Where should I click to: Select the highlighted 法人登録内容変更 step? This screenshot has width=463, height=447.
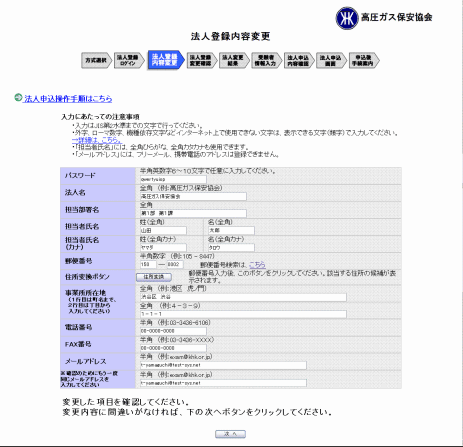pyautogui.click(x=166, y=60)
